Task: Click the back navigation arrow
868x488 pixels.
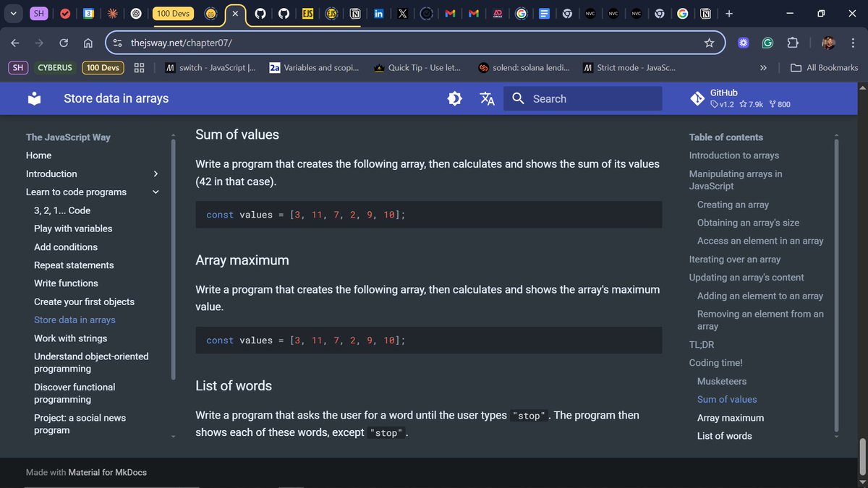Action: [x=14, y=43]
